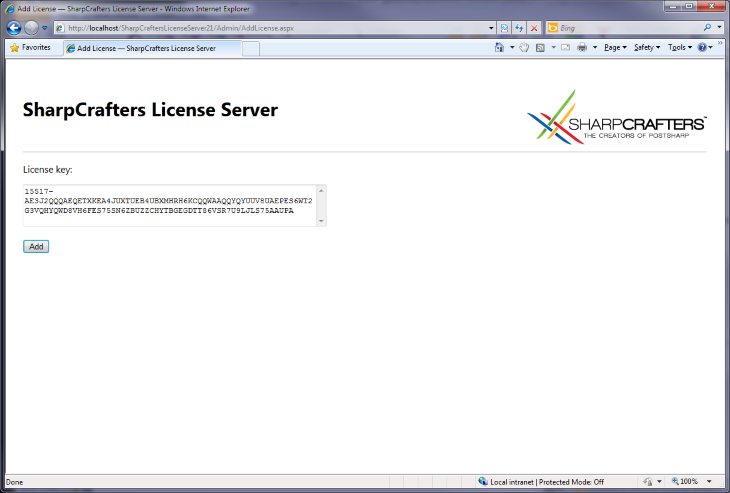The width and height of the screenshot is (730, 493).
Task: Click the RSS feeds icon
Action: click(540, 47)
